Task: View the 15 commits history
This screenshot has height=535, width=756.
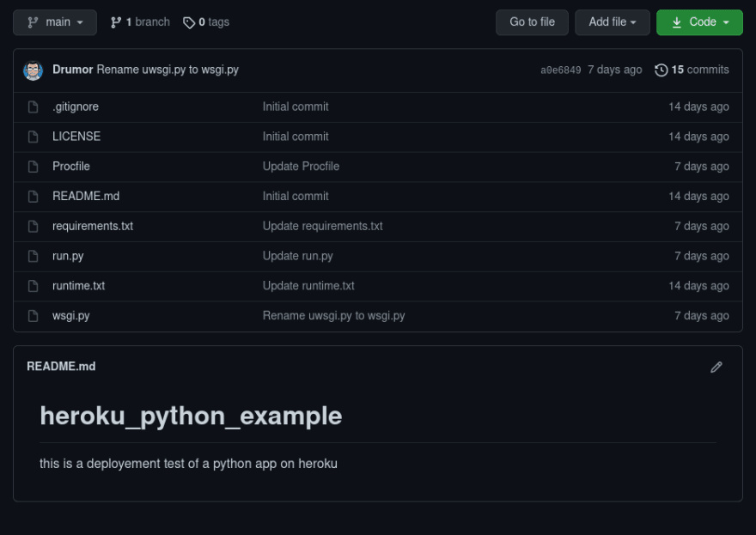Action: [692, 70]
